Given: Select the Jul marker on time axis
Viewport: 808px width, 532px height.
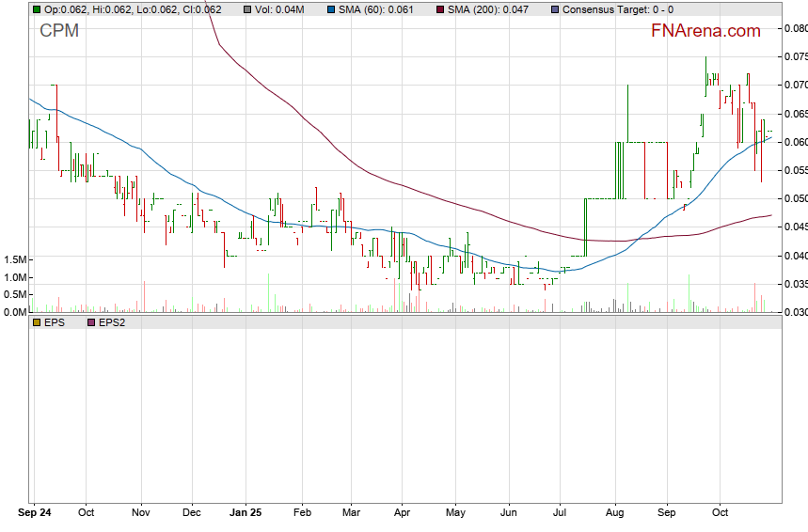Looking at the screenshot, I should pyautogui.click(x=561, y=514).
